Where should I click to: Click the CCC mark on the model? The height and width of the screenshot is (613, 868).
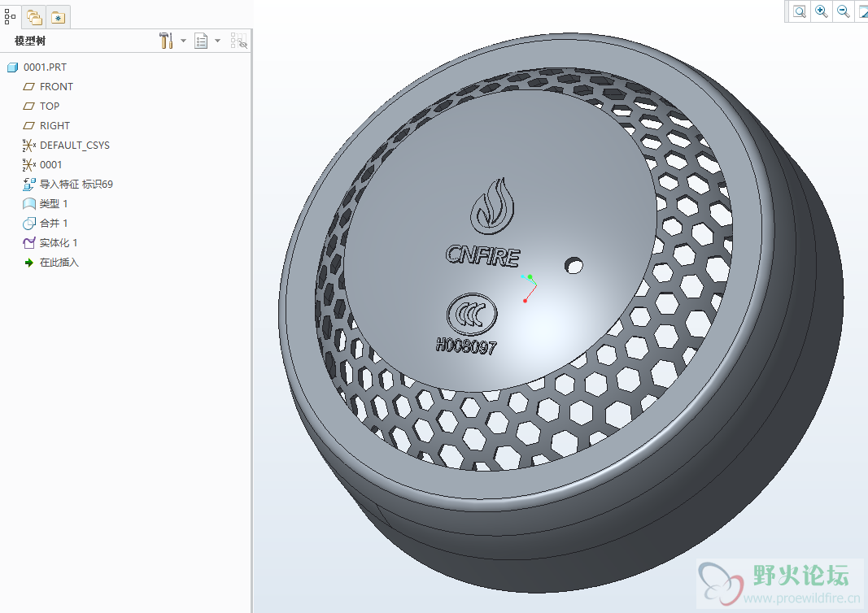tap(472, 315)
